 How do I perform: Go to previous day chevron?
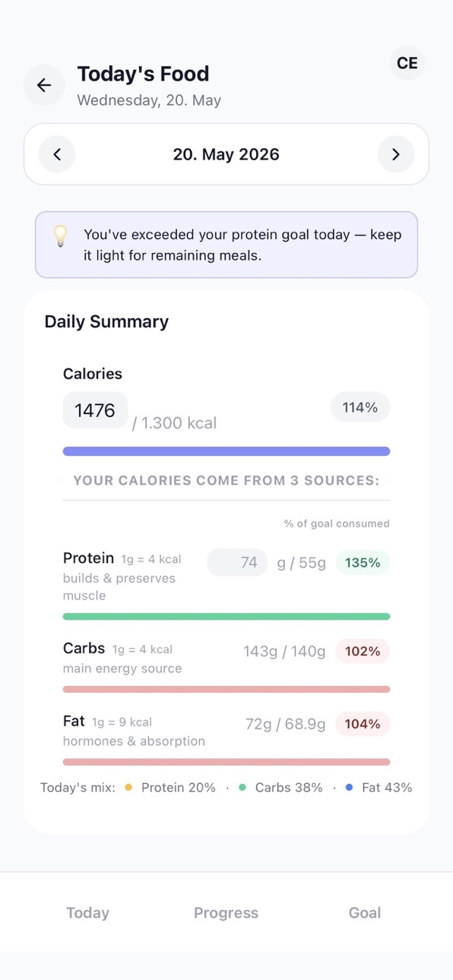tap(57, 154)
